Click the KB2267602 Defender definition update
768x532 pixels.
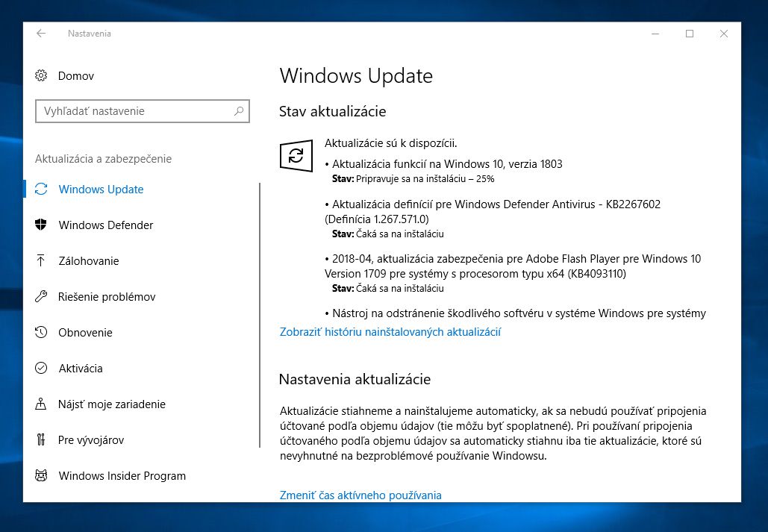pos(493,211)
